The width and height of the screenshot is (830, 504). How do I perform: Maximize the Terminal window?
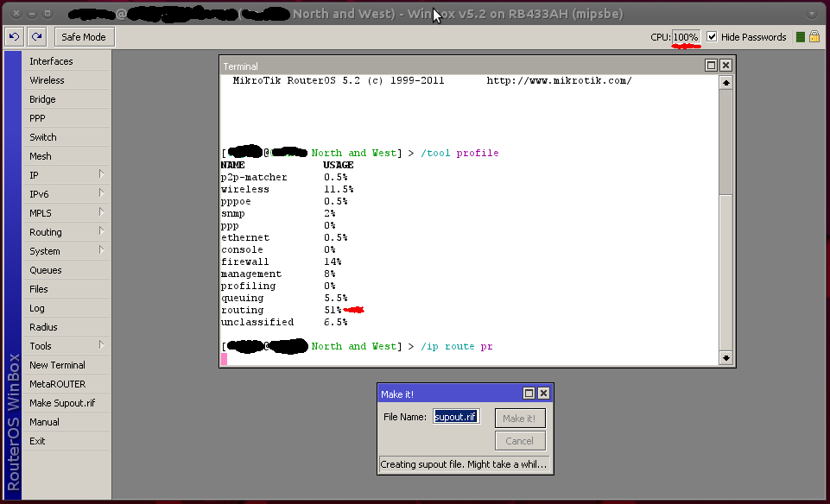712,65
